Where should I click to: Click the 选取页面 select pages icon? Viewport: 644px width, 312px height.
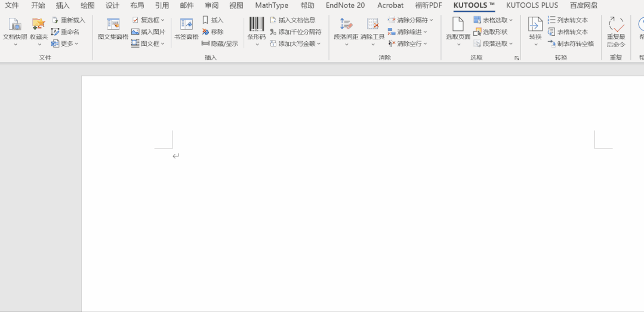pyautogui.click(x=458, y=24)
